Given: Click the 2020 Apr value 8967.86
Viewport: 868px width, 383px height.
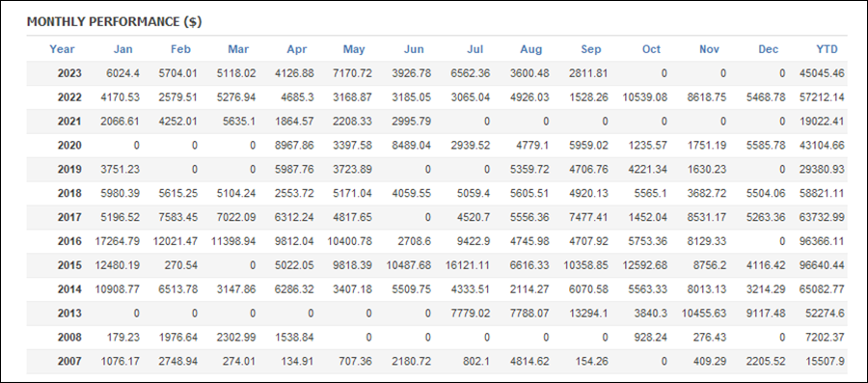Looking at the screenshot, I should 294,146.
